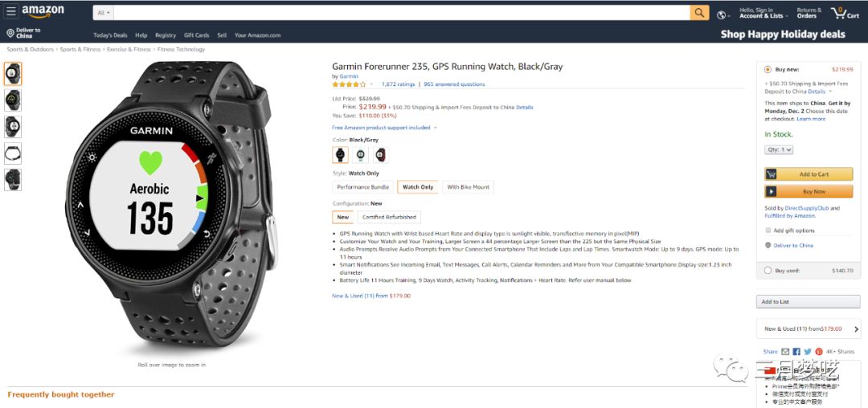Viewport: 868px width, 408px height.
Task: Go to Gift Cards nav item
Action: click(x=196, y=35)
